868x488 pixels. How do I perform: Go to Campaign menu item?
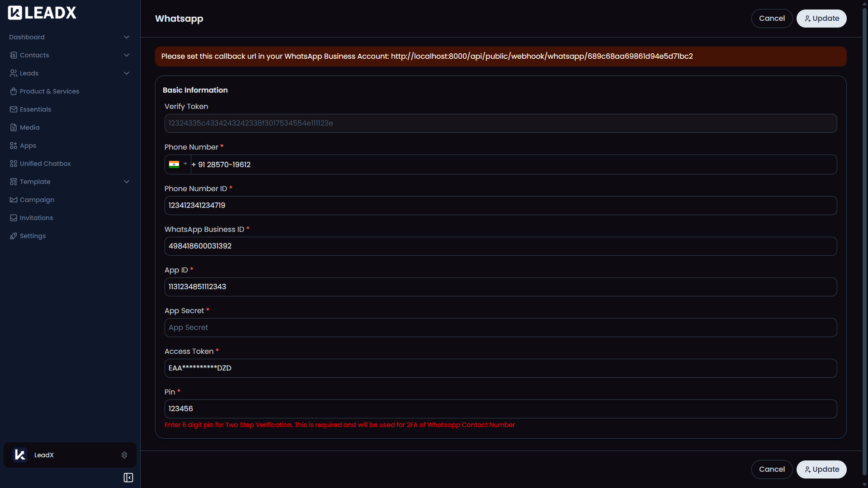click(x=37, y=200)
